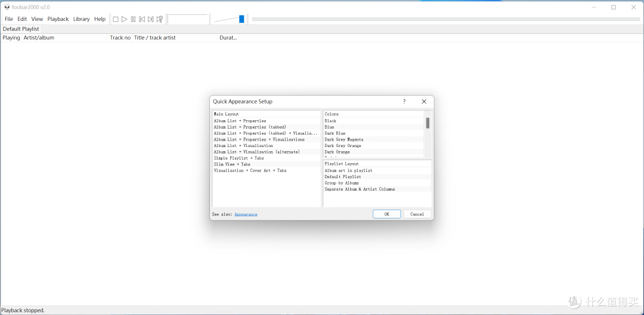
Task: Open the Playback menu
Action: 58,19
